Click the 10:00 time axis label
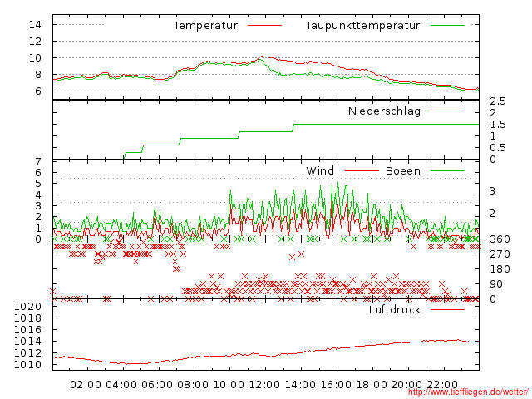Image resolution: width=532 pixels, height=399 pixels. pyautogui.click(x=229, y=385)
